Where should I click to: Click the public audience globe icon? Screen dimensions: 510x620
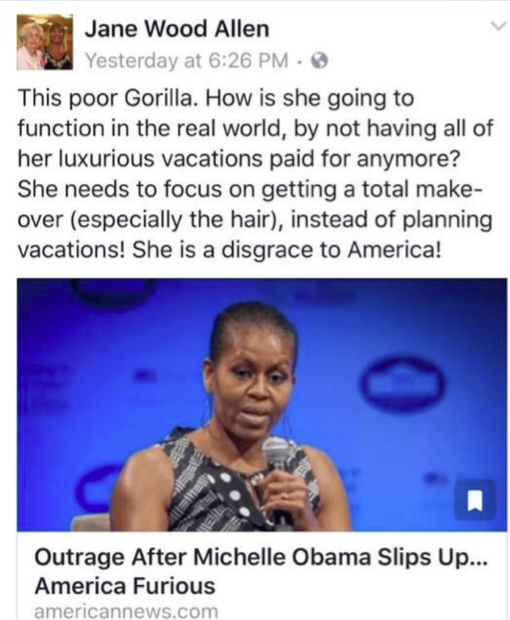[320, 61]
